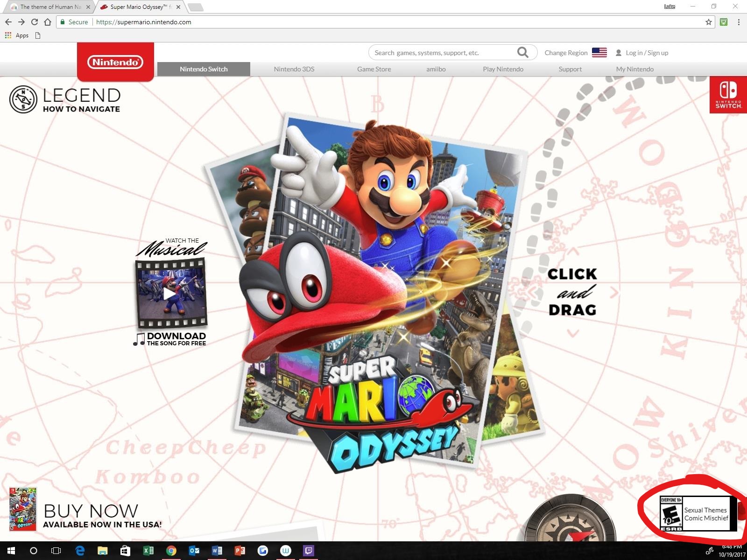Close the Super Mario Odyssey tab
747x560 pixels.
(178, 7)
